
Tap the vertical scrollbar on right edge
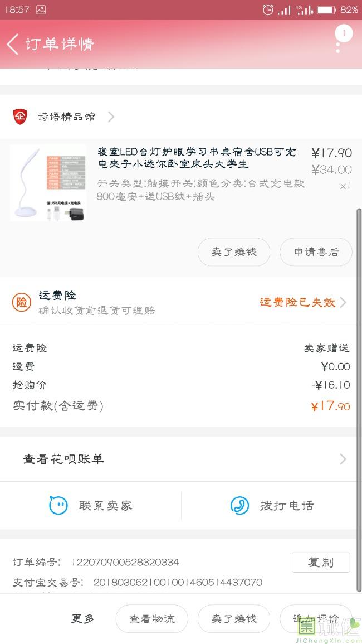pos(359,390)
